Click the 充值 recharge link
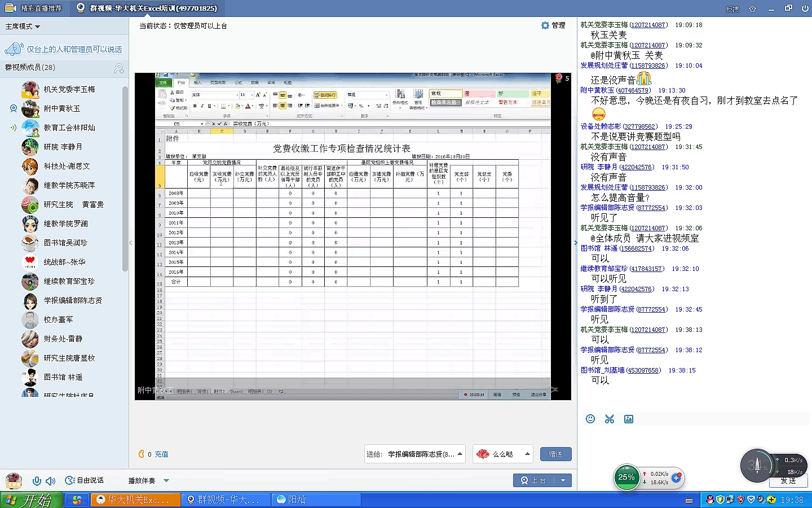 [161, 454]
